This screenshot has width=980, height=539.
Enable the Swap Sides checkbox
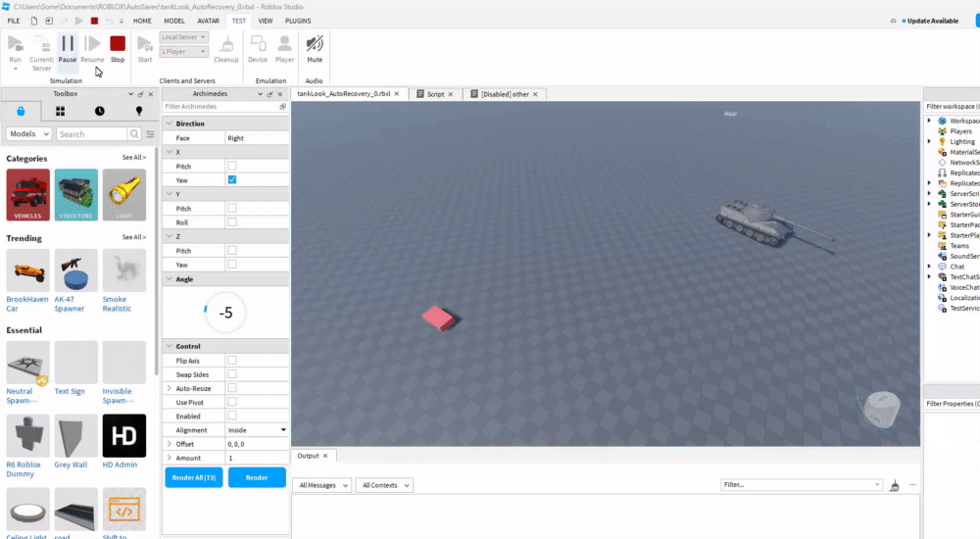coord(232,374)
